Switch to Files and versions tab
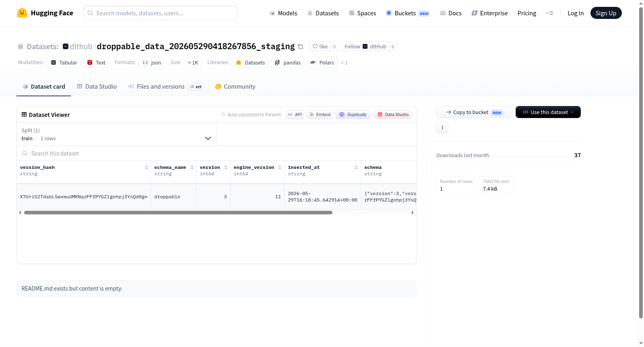Screen dimensions: 644x347 (165, 86)
